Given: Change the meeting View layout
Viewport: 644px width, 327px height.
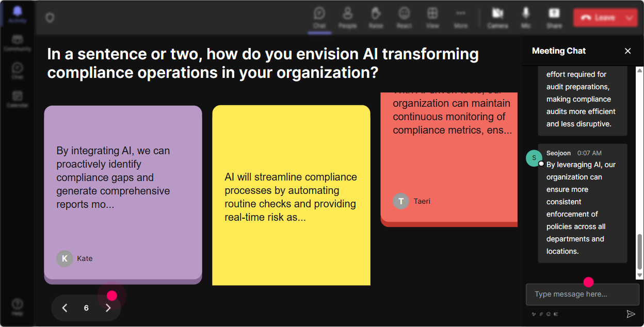Looking at the screenshot, I should tap(432, 18).
